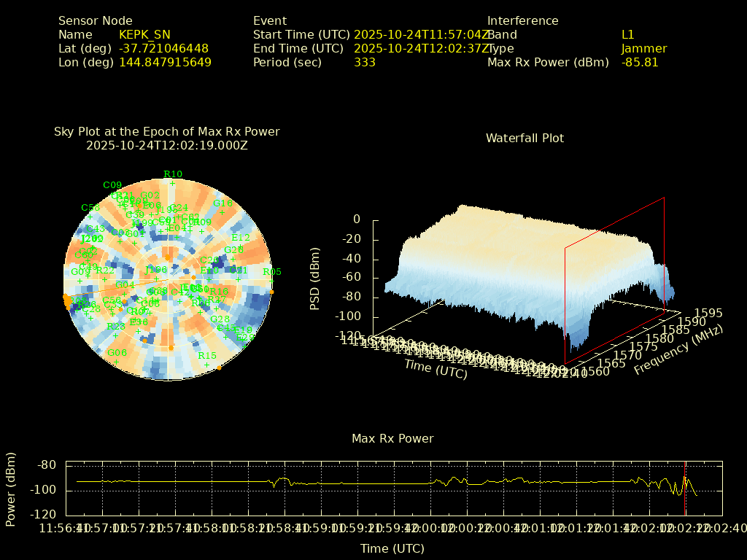Click the Sky Plot title text
747x560 pixels.
point(166,132)
